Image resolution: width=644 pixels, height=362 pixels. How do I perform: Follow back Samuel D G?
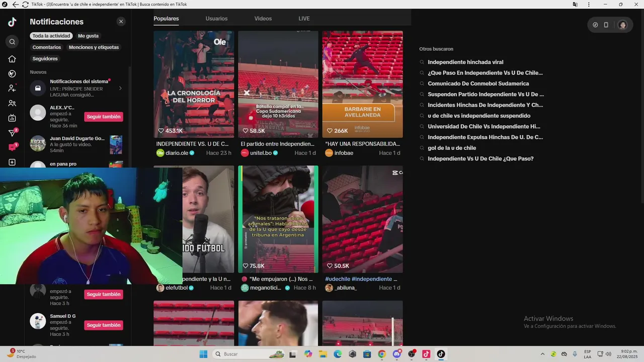pyautogui.click(x=104, y=325)
